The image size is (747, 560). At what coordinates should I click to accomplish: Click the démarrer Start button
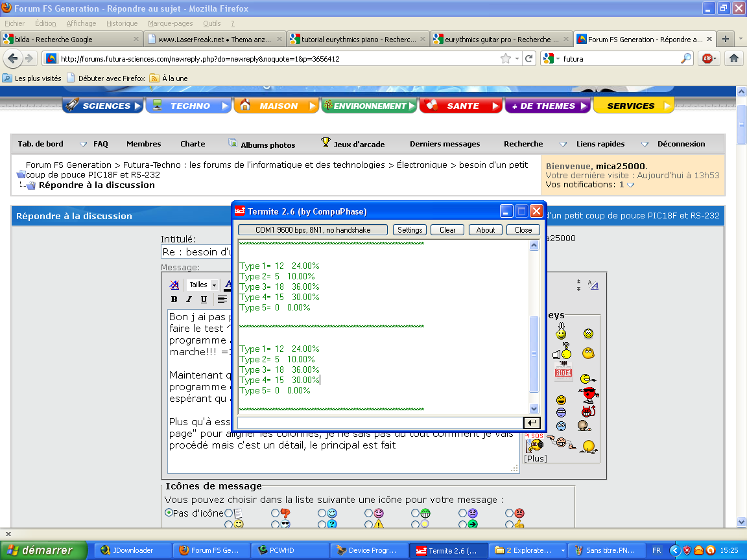pos(43,550)
